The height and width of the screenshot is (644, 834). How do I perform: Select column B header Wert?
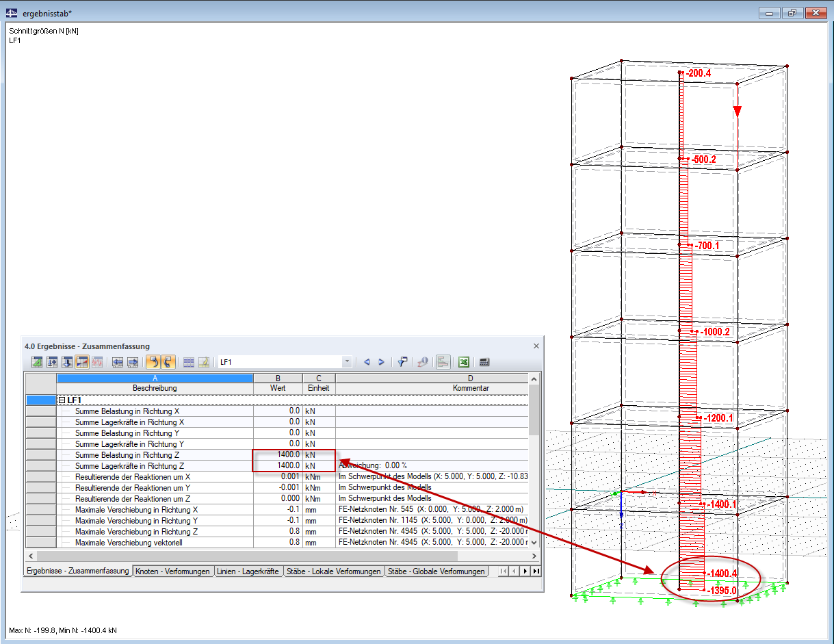click(x=278, y=388)
